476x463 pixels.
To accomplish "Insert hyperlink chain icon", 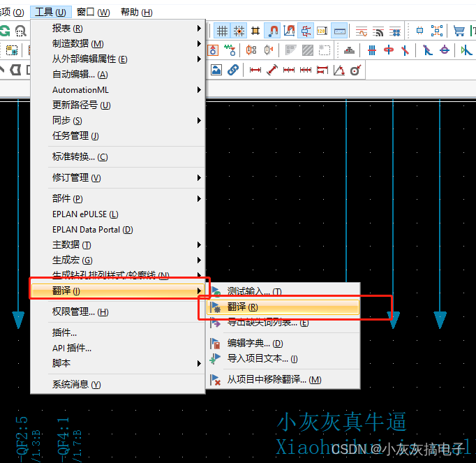I will (x=233, y=70).
